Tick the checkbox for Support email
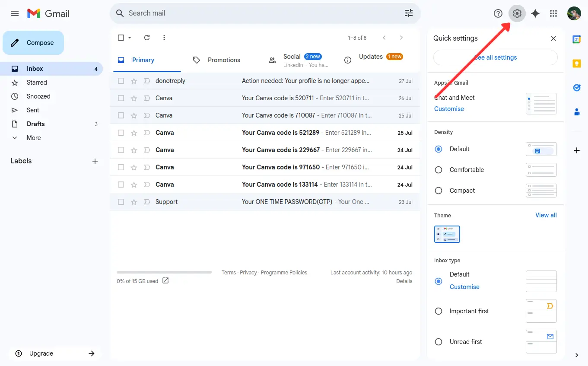 pyautogui.click(x=121, y=202)
